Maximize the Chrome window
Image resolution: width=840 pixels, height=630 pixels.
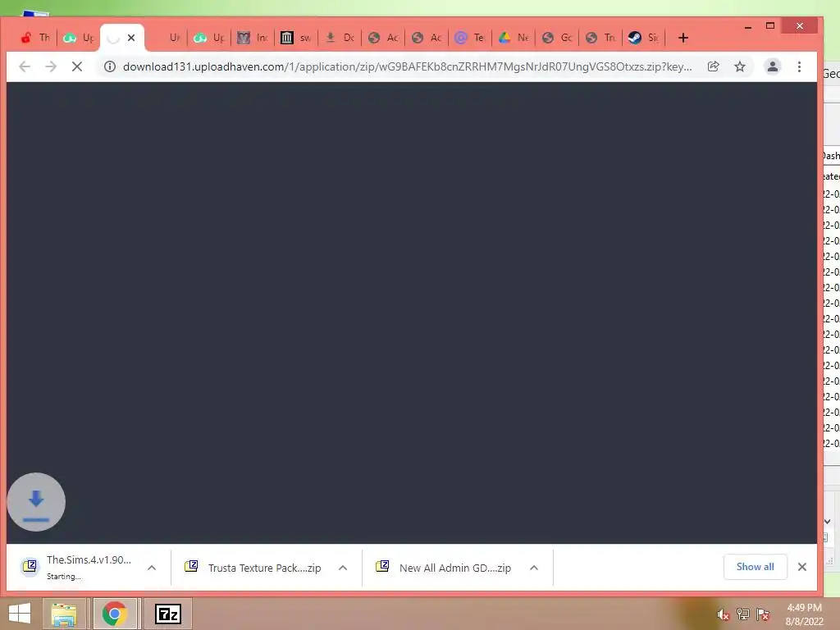tap(770, 25)
